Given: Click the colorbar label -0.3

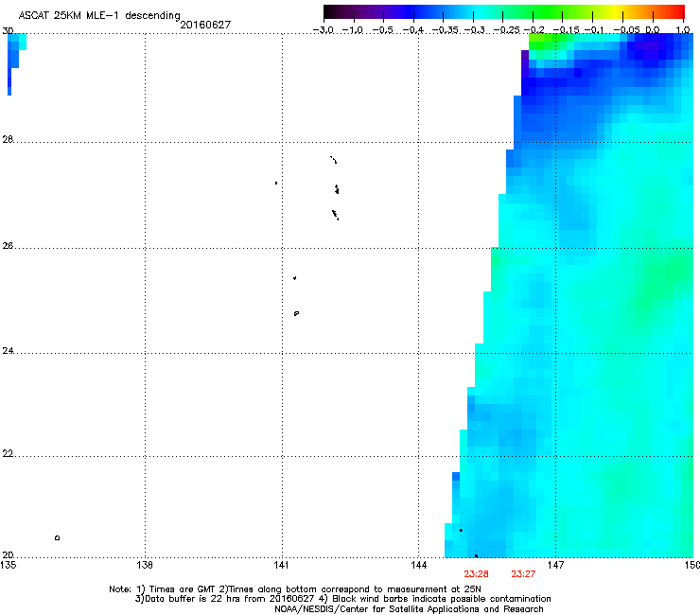Looking at the screenshot, I should point(474,30).
